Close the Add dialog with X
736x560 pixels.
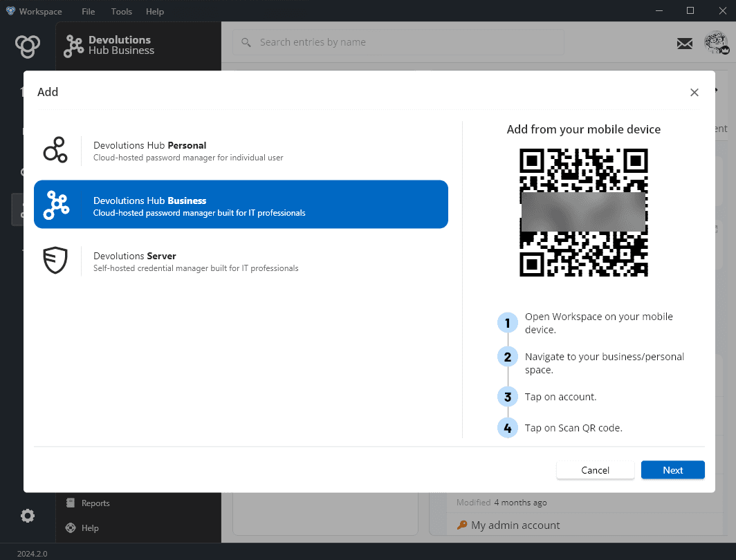pos(694,93)
